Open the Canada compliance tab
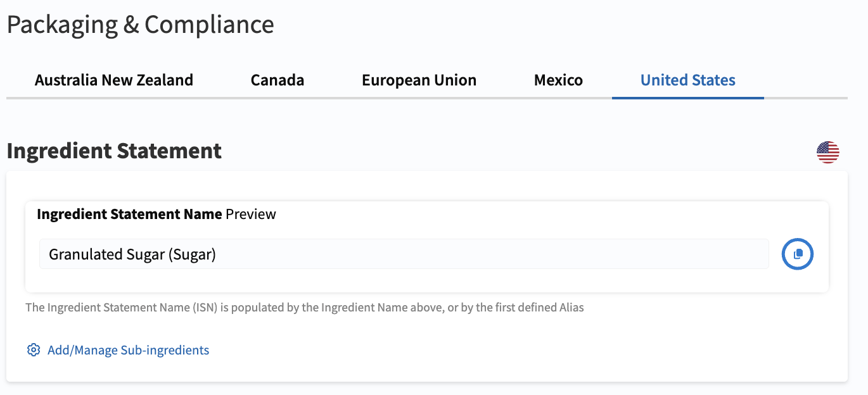This screenshot has height=395, width=868. [278, 80]
